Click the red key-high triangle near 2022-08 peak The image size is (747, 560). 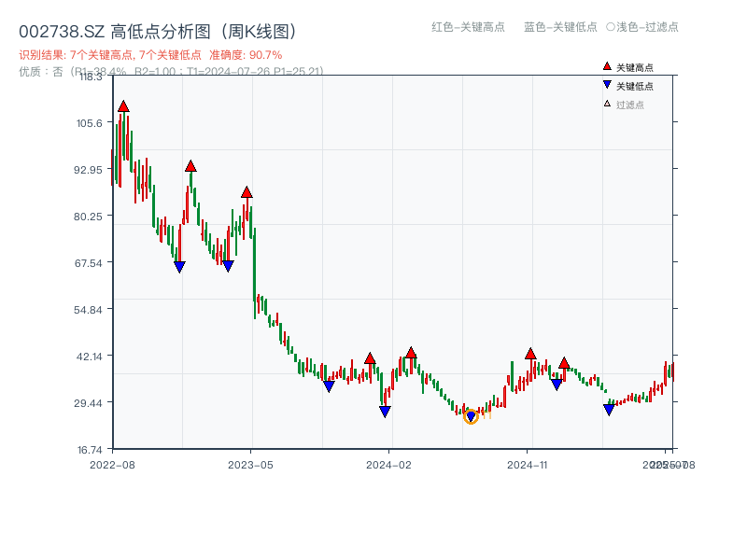pyautogui.click(x=123, y=105)
